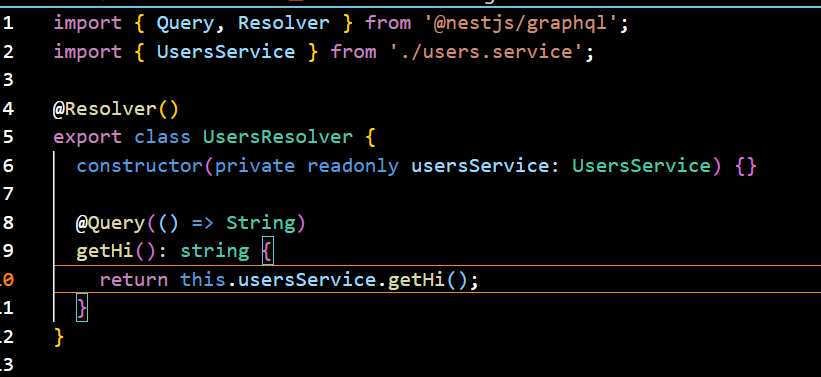Click the class closing brace on line 12
821x377 pixels.
click(59, 337)
